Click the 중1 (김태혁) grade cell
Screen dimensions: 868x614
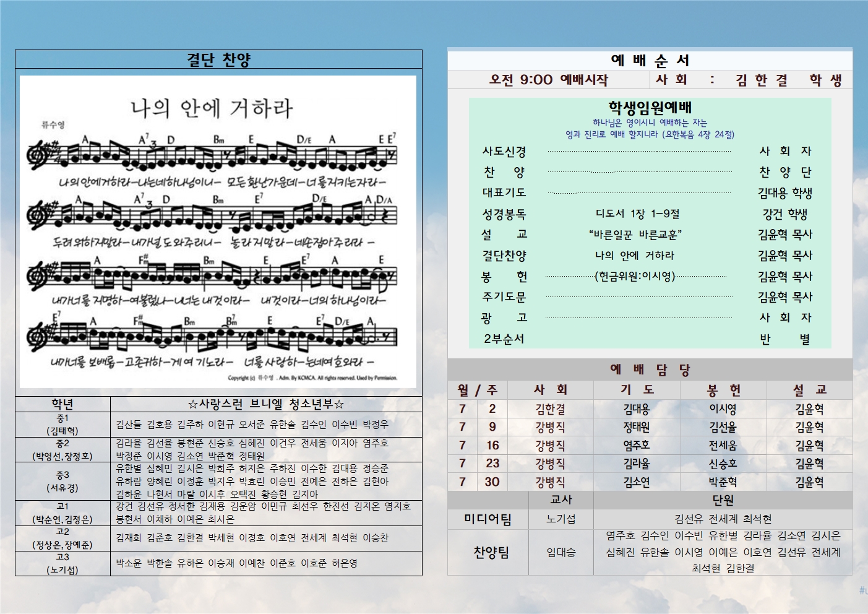click(x=62, y=425)
